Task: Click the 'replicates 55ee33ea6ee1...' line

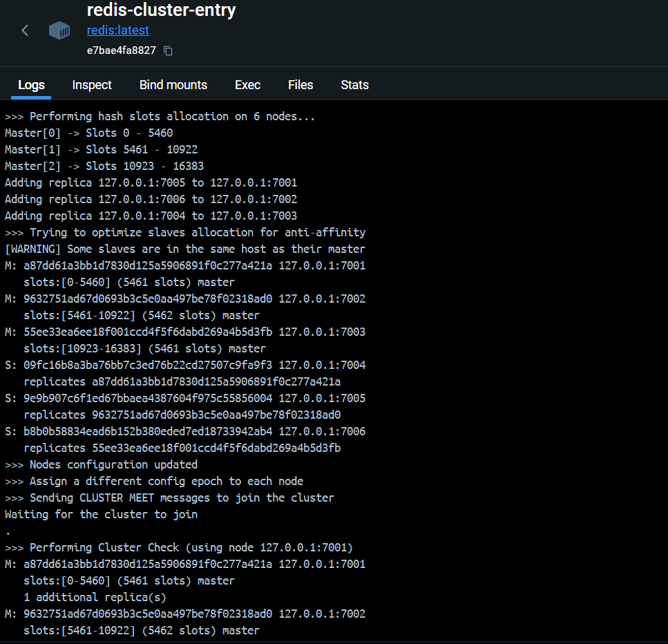Action: [182, 448]
